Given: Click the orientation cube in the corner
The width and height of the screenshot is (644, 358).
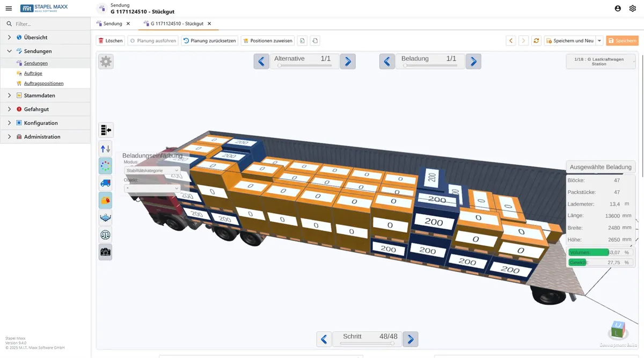Looking at the screenshot, I should point(619,330).
